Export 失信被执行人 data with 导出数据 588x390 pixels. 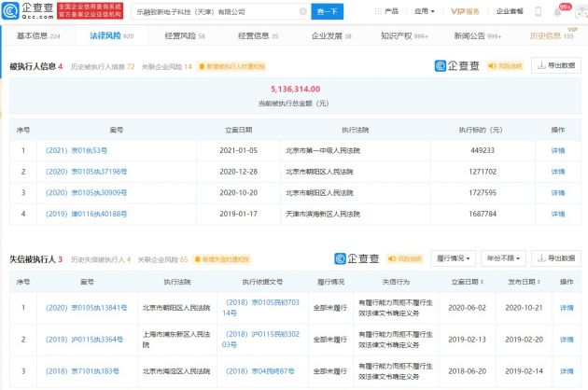coord(556,258)
